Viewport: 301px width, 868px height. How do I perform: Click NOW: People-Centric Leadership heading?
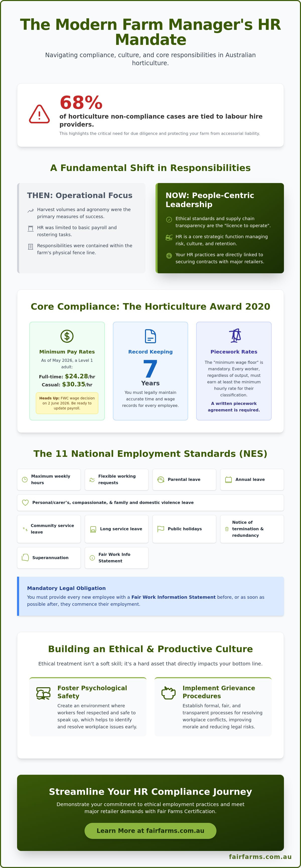click(x=210, y=200)
